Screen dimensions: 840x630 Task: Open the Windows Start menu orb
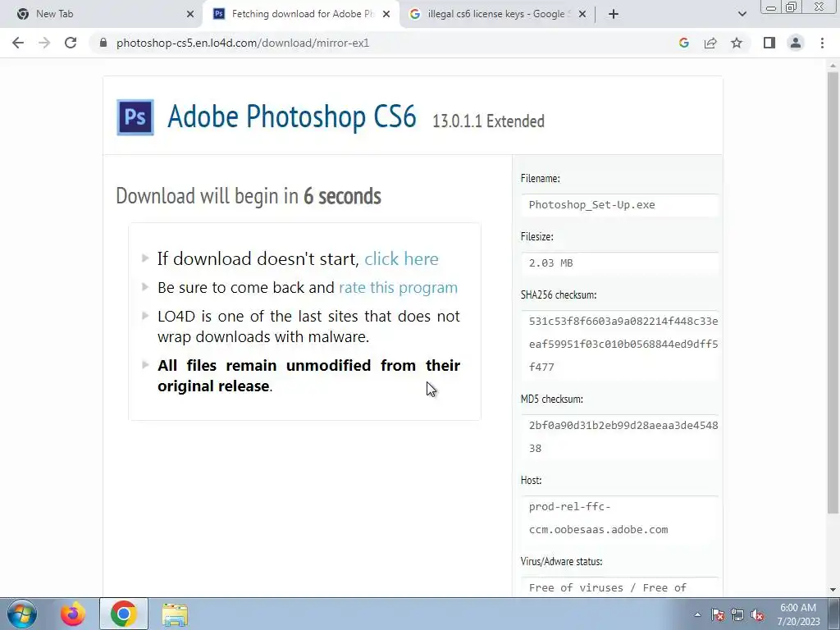click(x=22, y=614)
